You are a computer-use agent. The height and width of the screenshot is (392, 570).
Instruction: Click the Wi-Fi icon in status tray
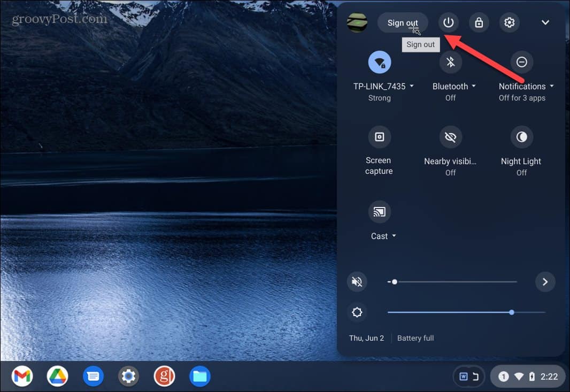[x=519, y=376]
